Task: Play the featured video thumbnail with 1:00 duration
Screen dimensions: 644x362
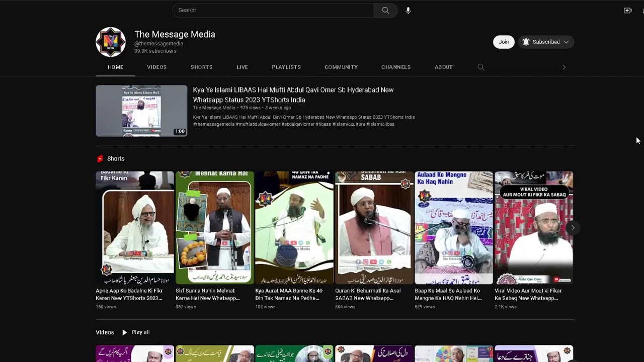Action: 141,111
